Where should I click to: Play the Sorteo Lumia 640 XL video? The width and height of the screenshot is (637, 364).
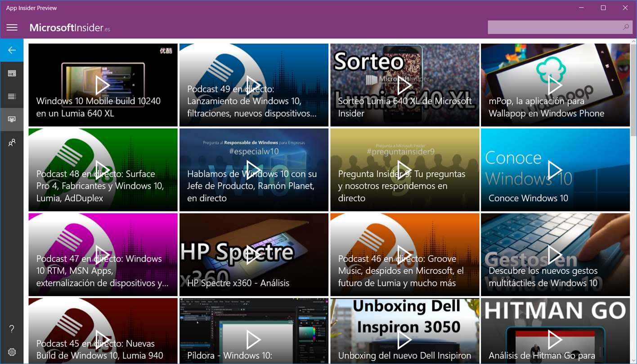click(404, 85)
